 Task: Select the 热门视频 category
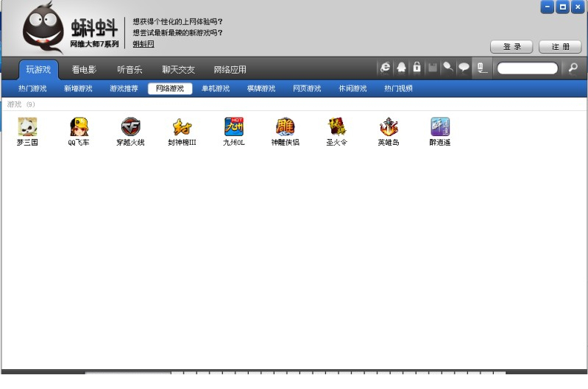pyautogui.click(x=398, y=88)
